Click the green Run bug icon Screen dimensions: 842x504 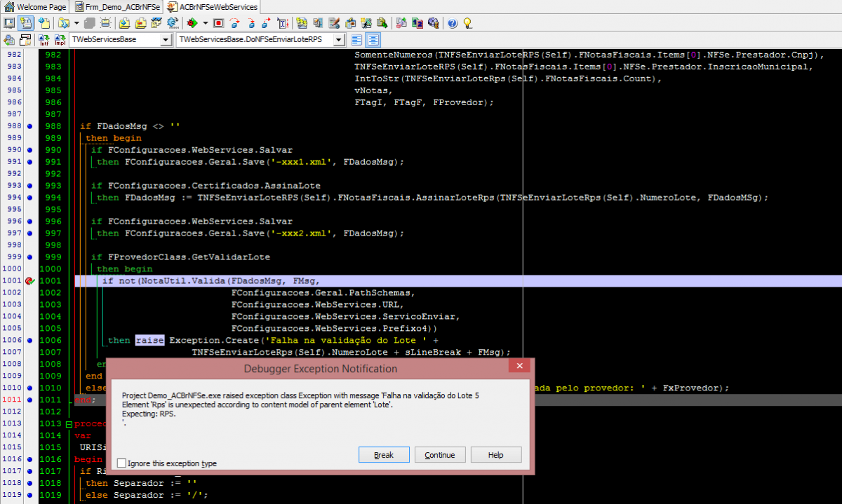click(x=191, y=23)
